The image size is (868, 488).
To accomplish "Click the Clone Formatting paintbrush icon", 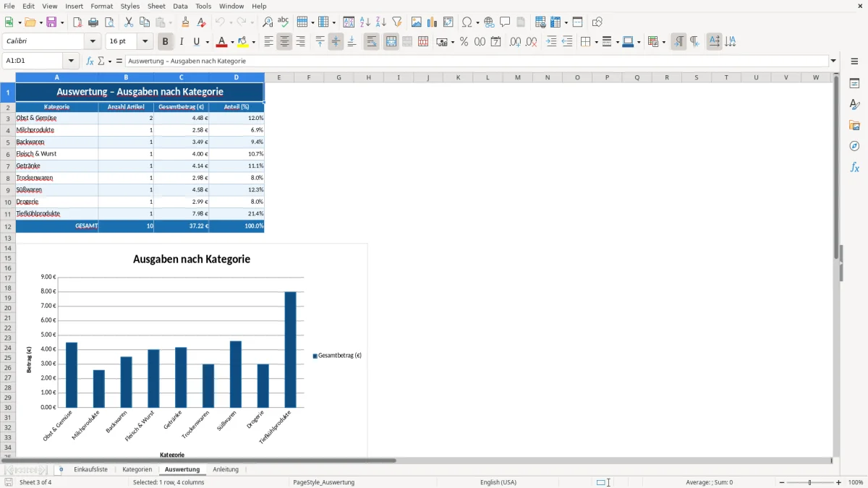I will 186,22.
